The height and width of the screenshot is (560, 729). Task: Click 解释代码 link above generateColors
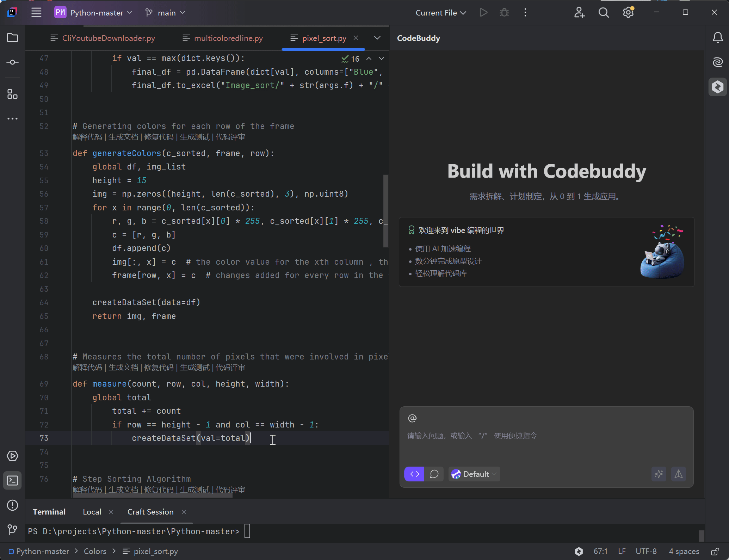[87, 137]
